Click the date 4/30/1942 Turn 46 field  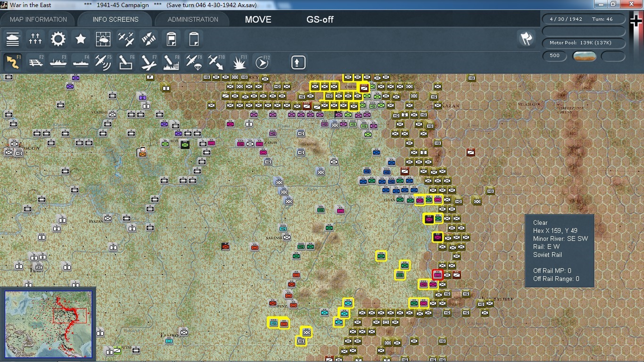584,19
